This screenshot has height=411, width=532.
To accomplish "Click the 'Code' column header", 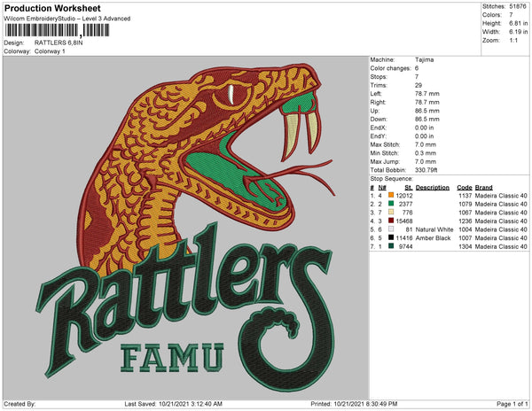I will tap(465, 188).
